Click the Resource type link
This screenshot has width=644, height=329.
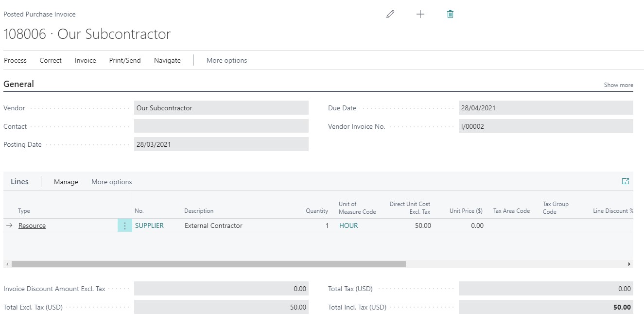coord(32,225)
